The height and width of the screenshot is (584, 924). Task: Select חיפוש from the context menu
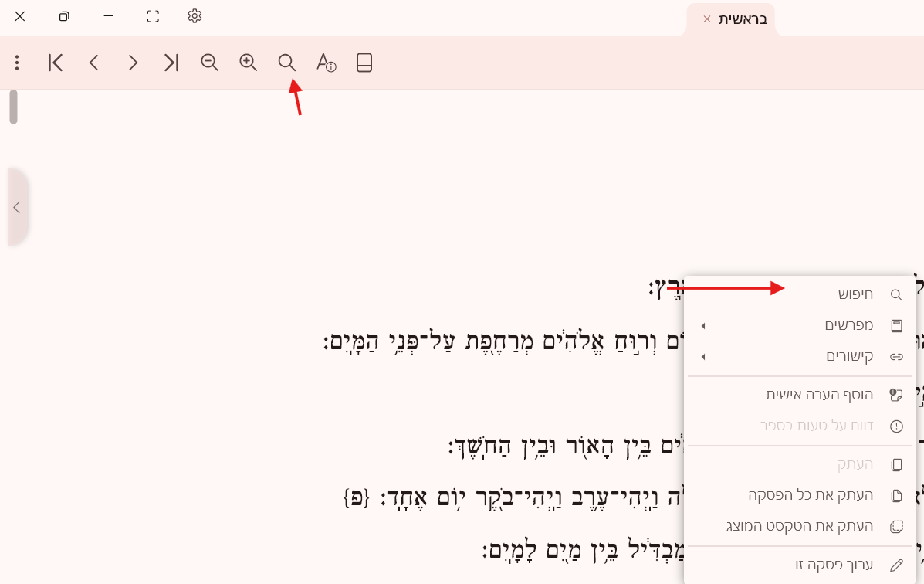pyautogui.click(x=800, y=294)
